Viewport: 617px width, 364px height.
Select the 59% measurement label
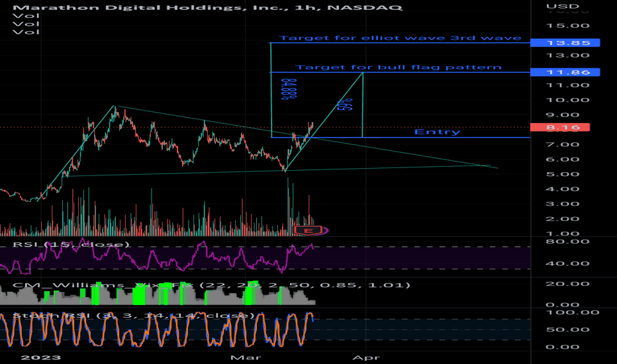[x=345, y=105]
